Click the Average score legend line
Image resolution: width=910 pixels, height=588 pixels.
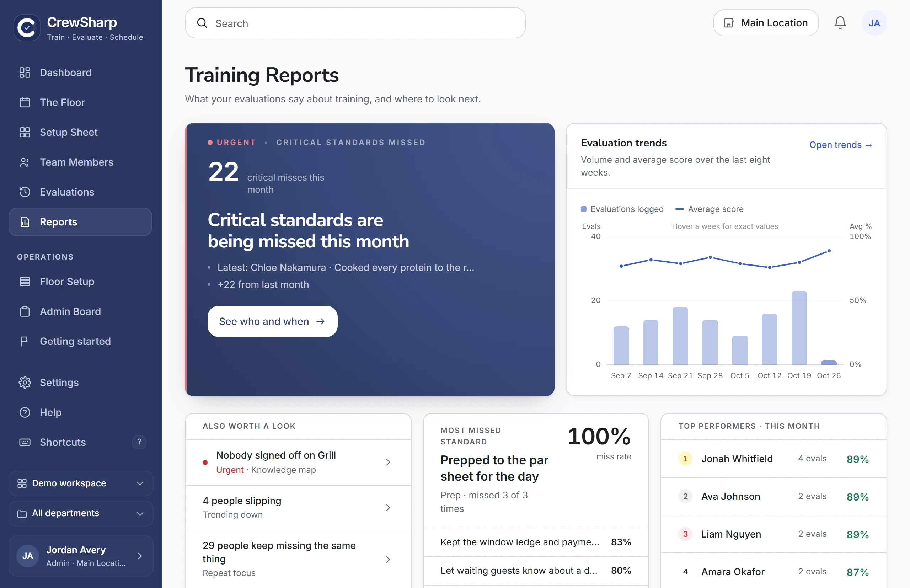tap(679, 209)
